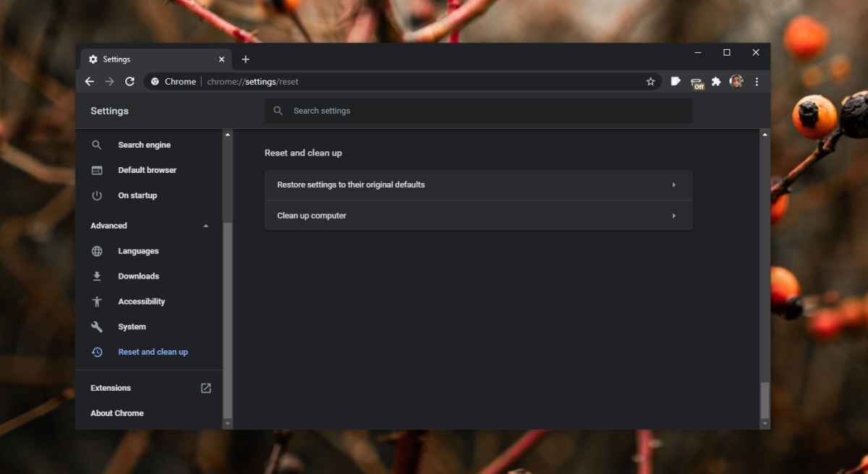The width and height of the screenshot is (868, 474).
Task: Reload the settings page
Action: pos(130,82)
